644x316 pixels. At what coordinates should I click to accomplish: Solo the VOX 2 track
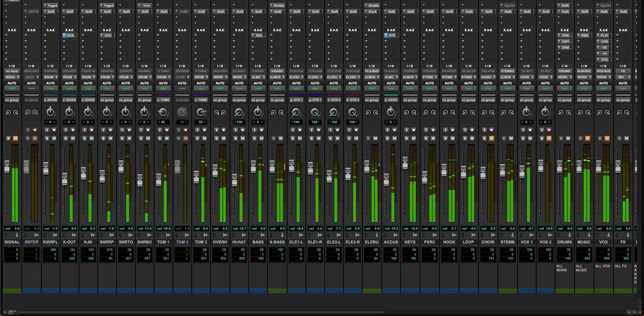coord(542,138)
